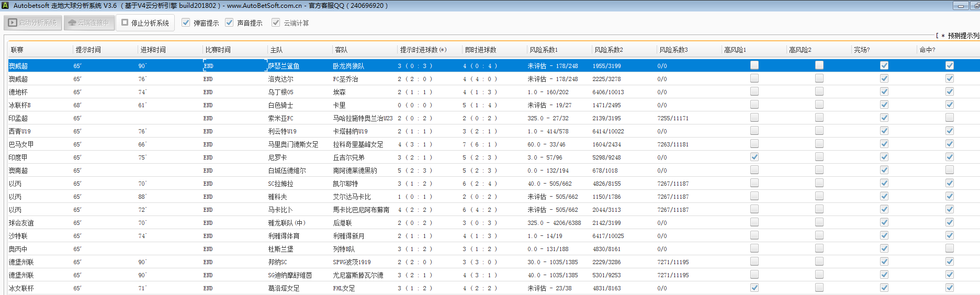The width and height of the screenshot is (980, 295).
Task: Click the restore window button
Action: 975,6
